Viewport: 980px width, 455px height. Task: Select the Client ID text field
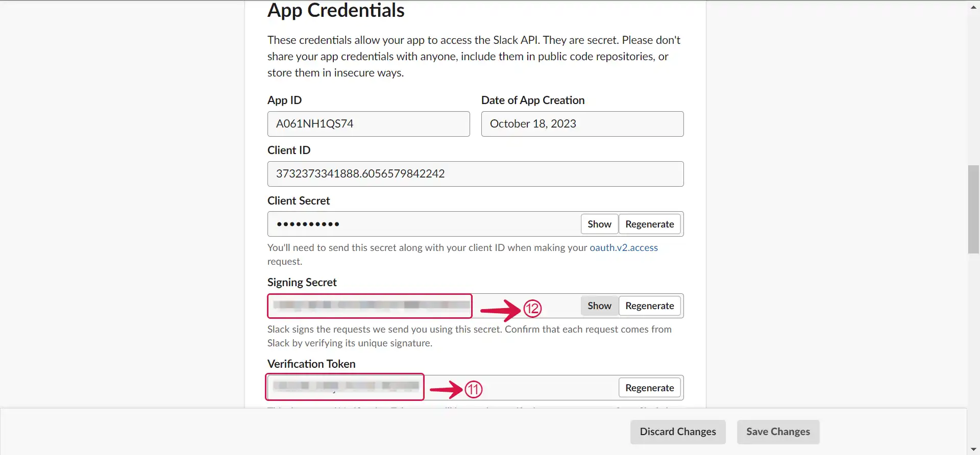(476, 174)
